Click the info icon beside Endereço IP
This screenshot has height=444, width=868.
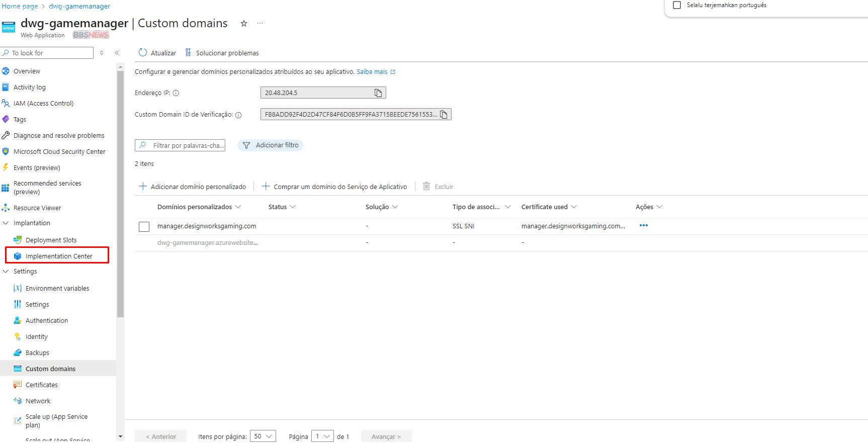[x=176, y=93]
